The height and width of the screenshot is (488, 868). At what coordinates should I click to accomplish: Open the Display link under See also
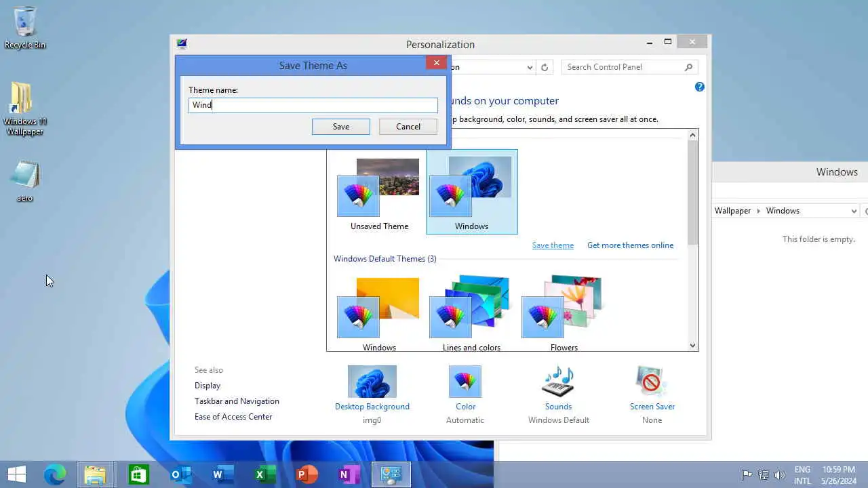click(208, 386)
